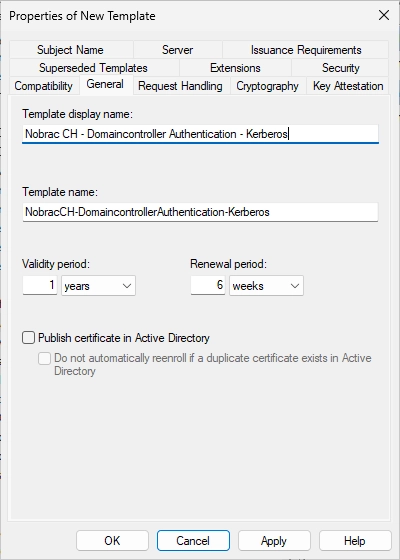Go to the Issuance Requirements tab
The width and height of the screenshot is (400, 560).
pyautogui.click(x=306, y=50)
